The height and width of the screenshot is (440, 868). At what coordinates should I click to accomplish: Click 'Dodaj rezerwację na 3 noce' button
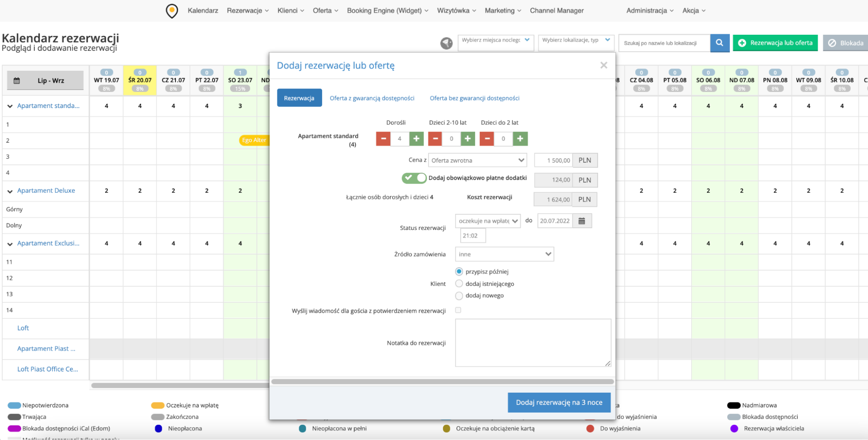click(x=559, y=403)
